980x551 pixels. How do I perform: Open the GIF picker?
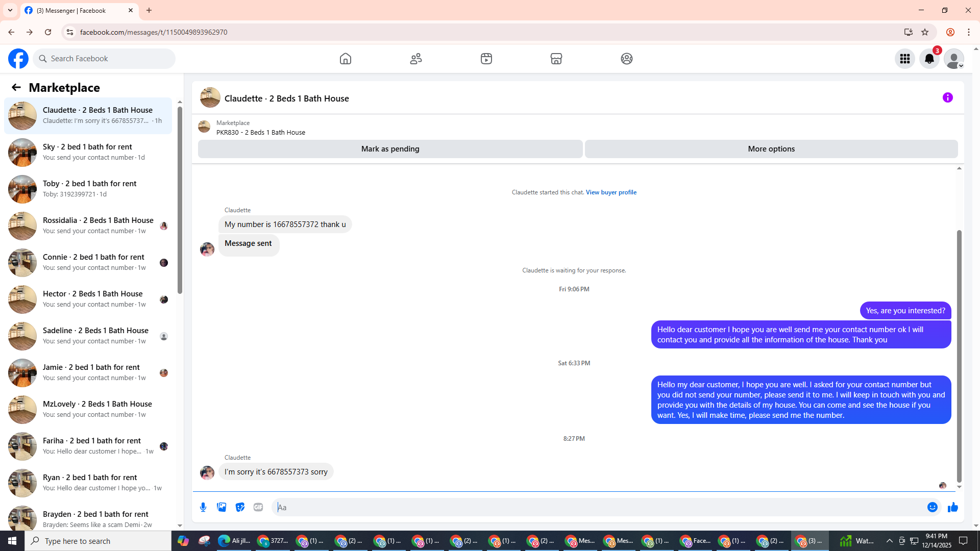coord(258,507)
